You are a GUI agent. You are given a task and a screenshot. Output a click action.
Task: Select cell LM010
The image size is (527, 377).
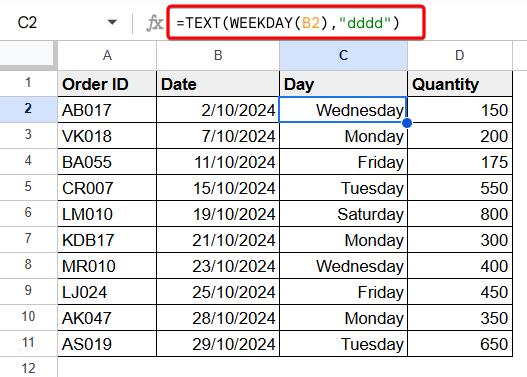pos(107,214)
